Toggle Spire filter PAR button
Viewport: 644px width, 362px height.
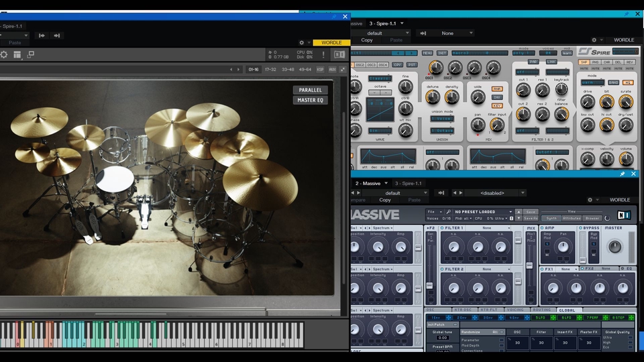click(533, 62)
